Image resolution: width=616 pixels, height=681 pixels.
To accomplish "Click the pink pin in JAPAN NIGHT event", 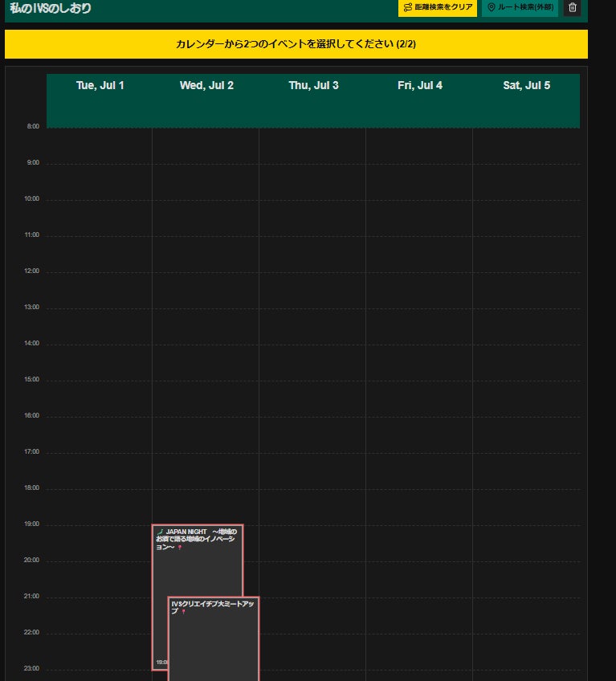I will (x=179, y=547).
